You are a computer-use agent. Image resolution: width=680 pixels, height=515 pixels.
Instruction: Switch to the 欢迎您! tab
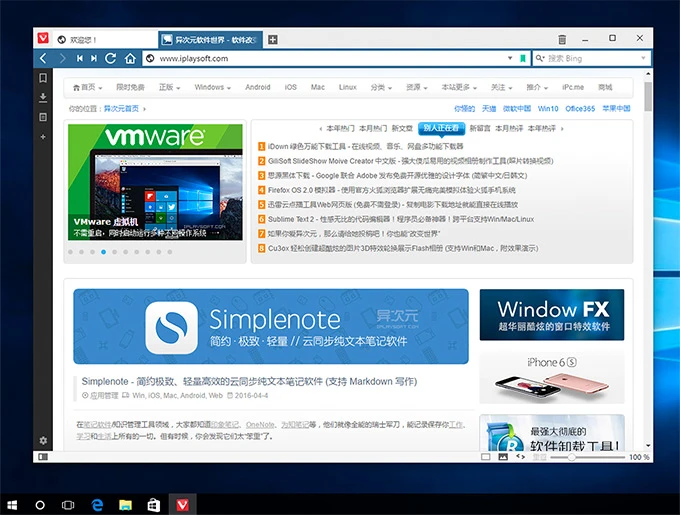pyautogui.click(x=105, y=40)
